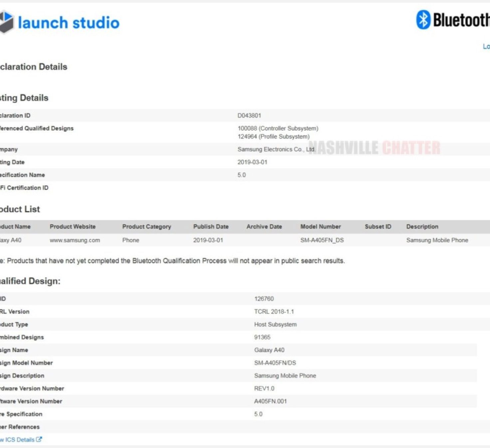Screen dimensions: 490x448
Task: Click the Bluetooth rune logo icon
Action: (x=423, y=20)
